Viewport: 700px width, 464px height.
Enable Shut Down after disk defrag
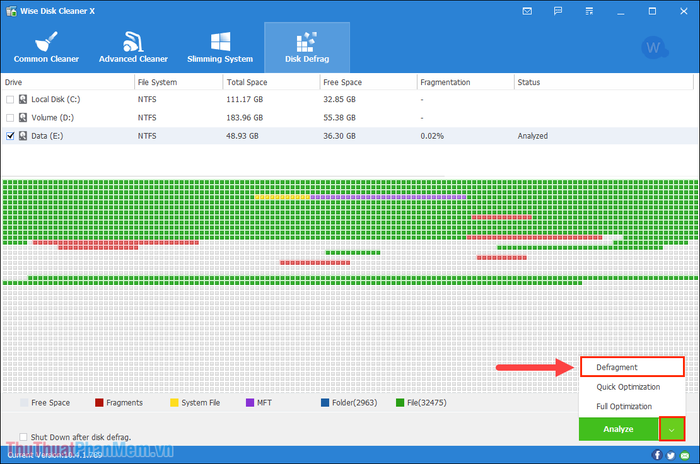tap(23, 437)
